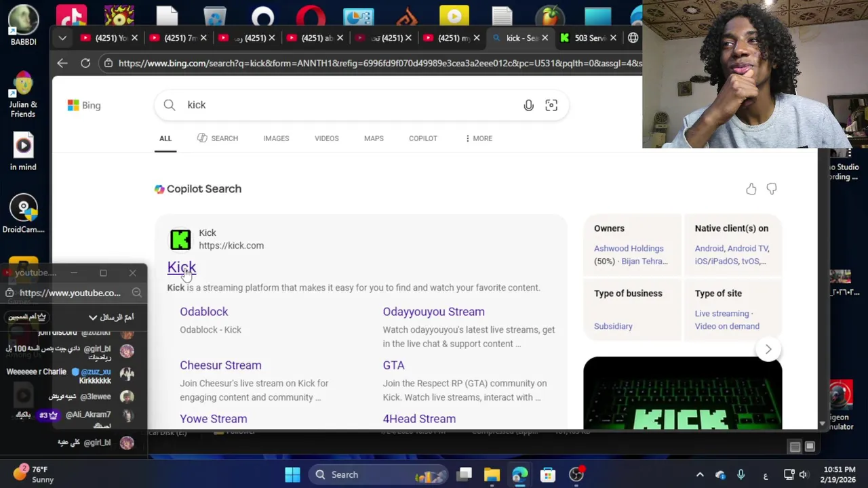
Task: Select the MAPS tab
Action: (374, 138)
